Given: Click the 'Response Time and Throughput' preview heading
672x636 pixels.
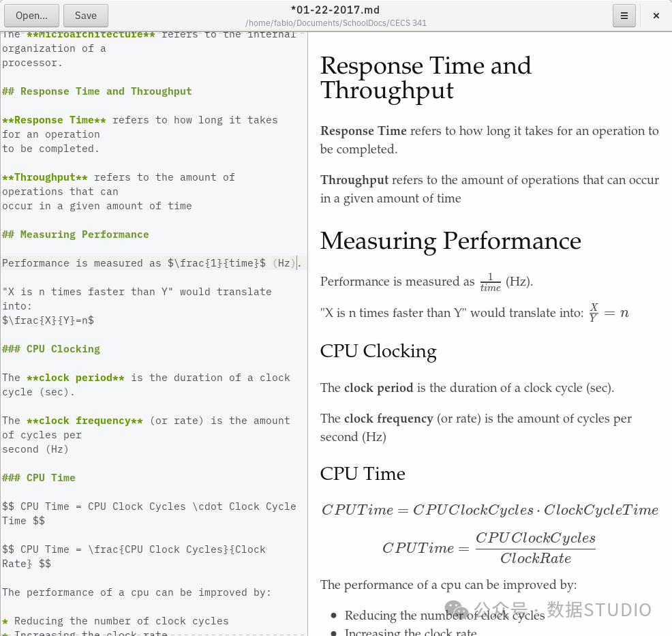Looking at the screenshot, I should click(425, 78).
